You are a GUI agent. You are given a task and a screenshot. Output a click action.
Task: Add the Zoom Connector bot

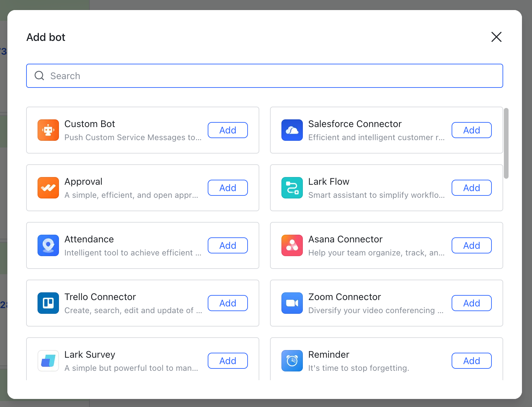(x=472, y=303)
